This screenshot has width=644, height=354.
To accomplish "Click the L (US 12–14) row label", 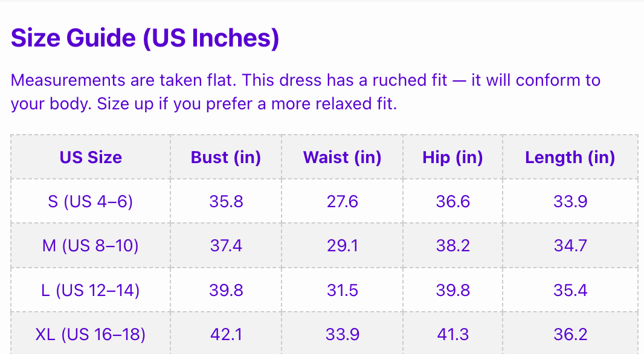I will 91,290.
